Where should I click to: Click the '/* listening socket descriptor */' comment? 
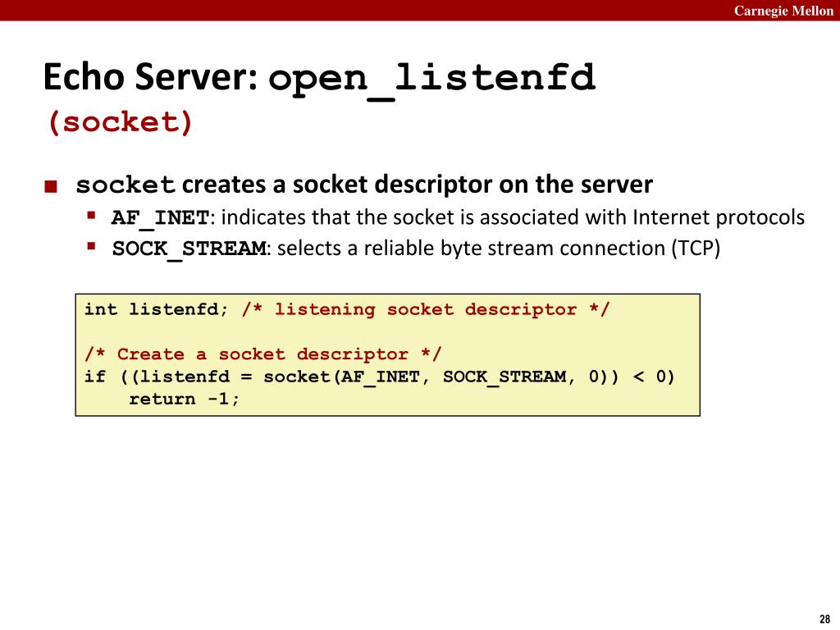(426, 309)
